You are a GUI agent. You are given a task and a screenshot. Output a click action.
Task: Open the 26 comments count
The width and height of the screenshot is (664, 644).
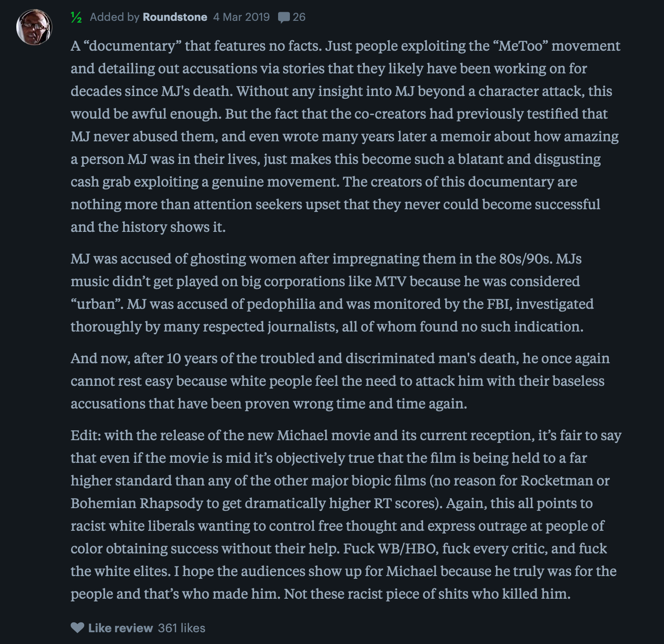click(x=299, y=17)
